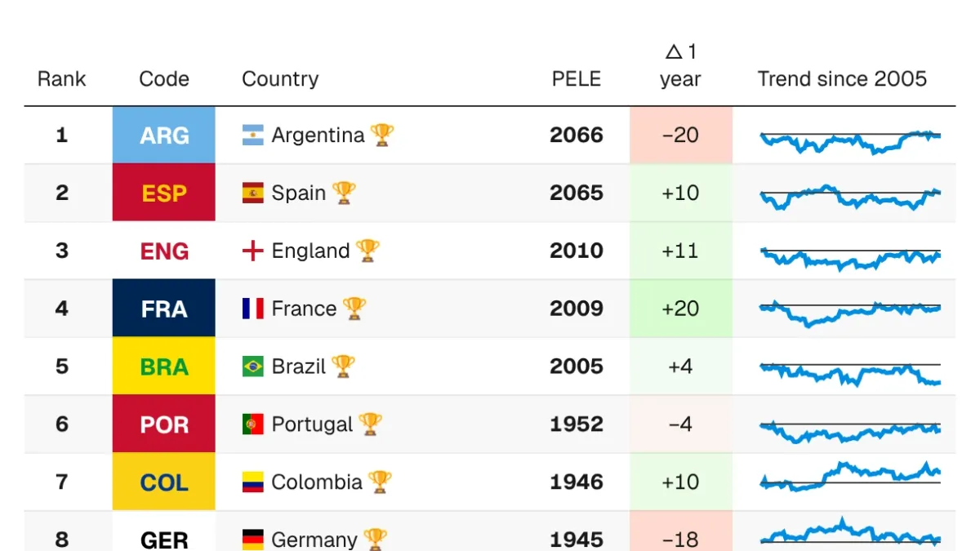Click the Portugal flag icon
This screenshot has height=551, width=980.
click(252, 424)
